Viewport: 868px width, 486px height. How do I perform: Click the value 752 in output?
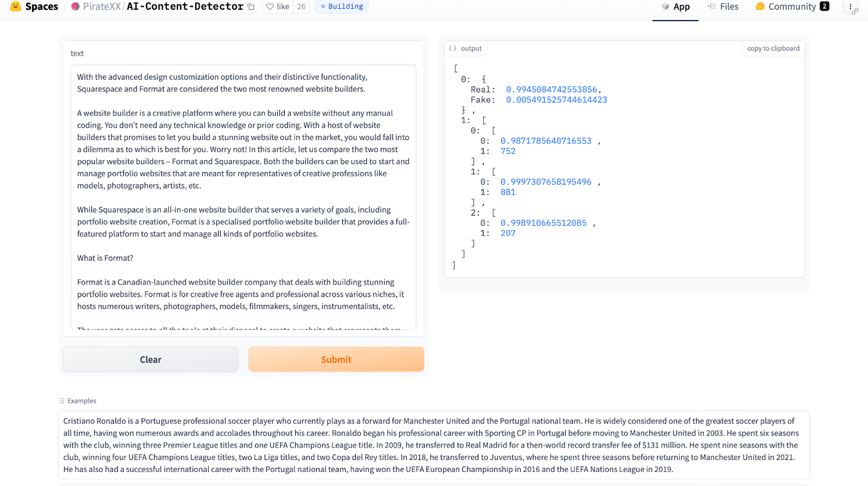coord(508,151)
